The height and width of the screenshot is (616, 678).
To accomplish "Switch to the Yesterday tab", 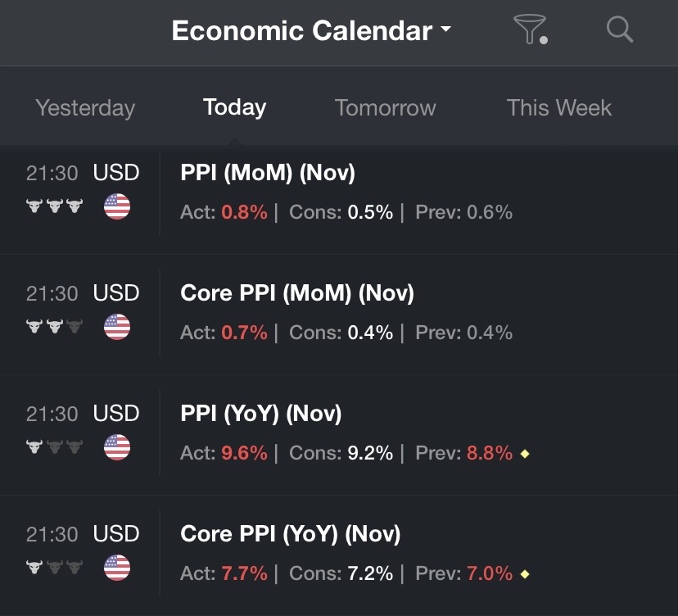I will 85,107.
